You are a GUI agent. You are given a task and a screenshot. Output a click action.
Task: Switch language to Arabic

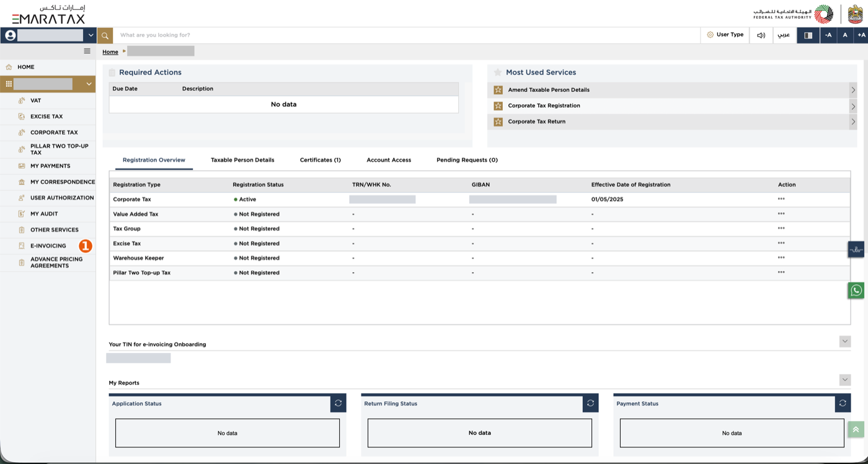coord(784,35)
